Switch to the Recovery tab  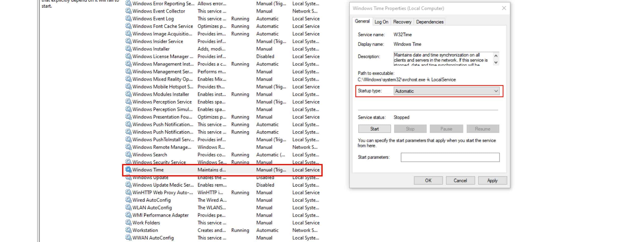[402, 22]
